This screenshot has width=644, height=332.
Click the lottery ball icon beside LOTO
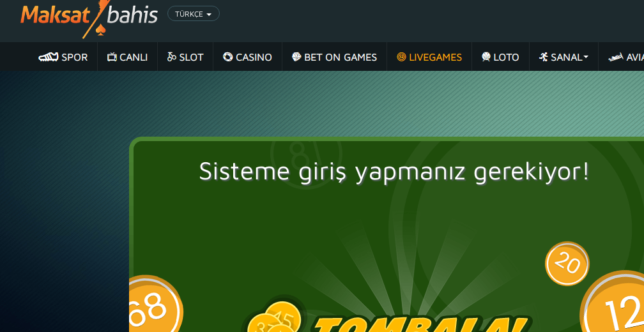coord(486,57)
